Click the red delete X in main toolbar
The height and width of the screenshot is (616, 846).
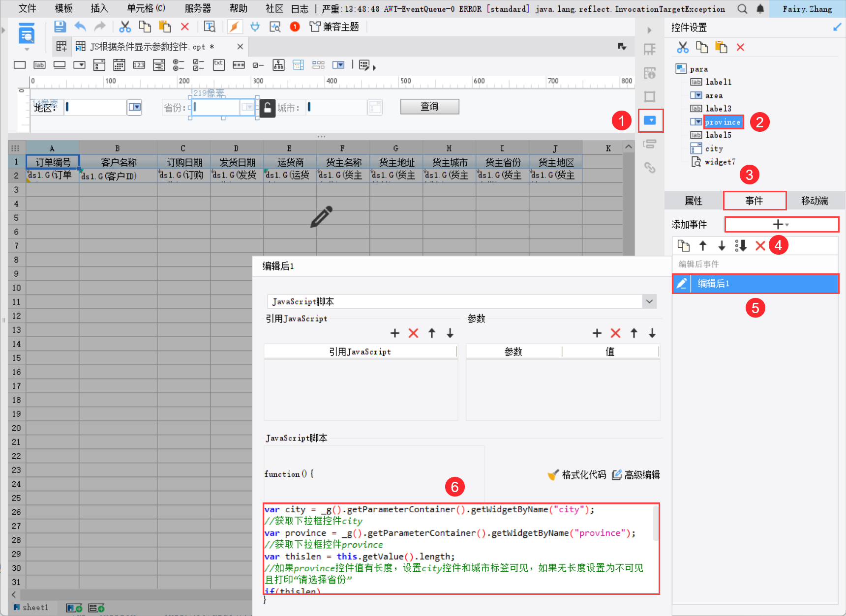point(185,27)
